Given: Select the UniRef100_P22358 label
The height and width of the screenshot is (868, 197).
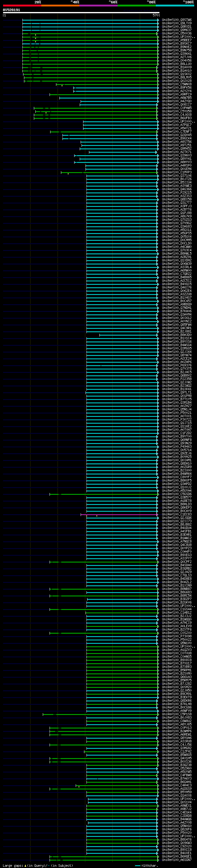Looking at the screenshot, I should point(177,379).
